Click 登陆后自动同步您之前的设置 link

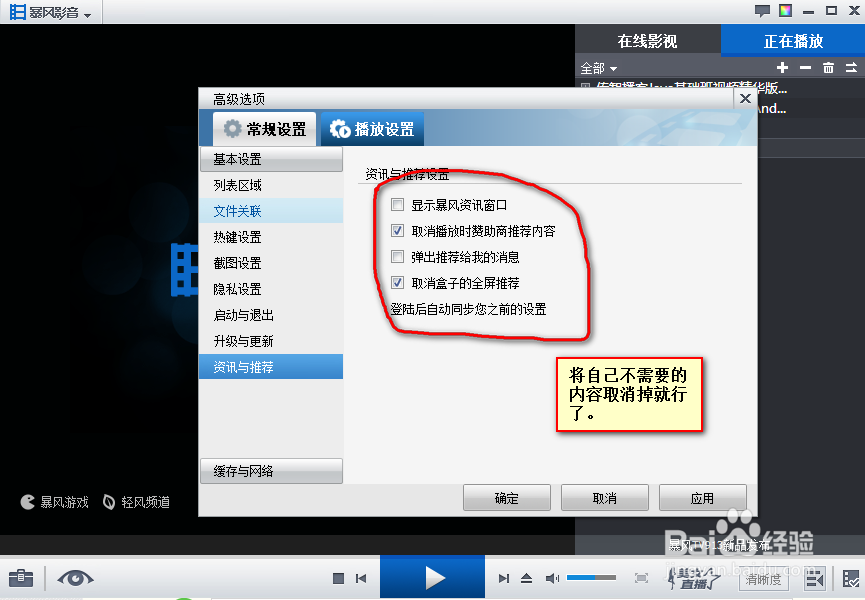pyautogui.click(x=468, y=309)
